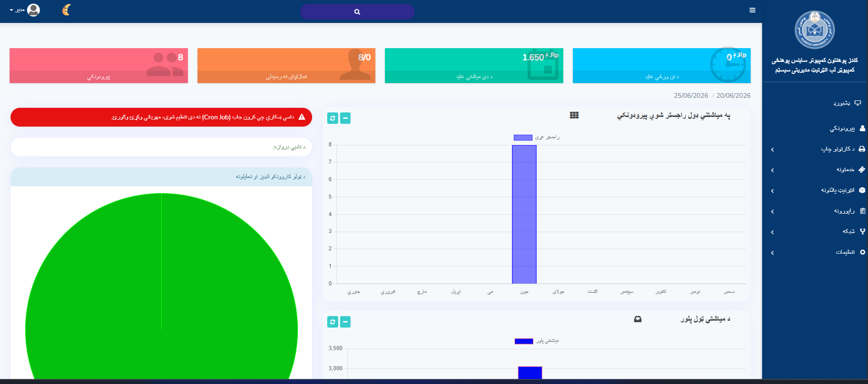Click the users group icon on pink card
Image resolution: width=868 pixels, height=384 pixels.
pos(165,64)
